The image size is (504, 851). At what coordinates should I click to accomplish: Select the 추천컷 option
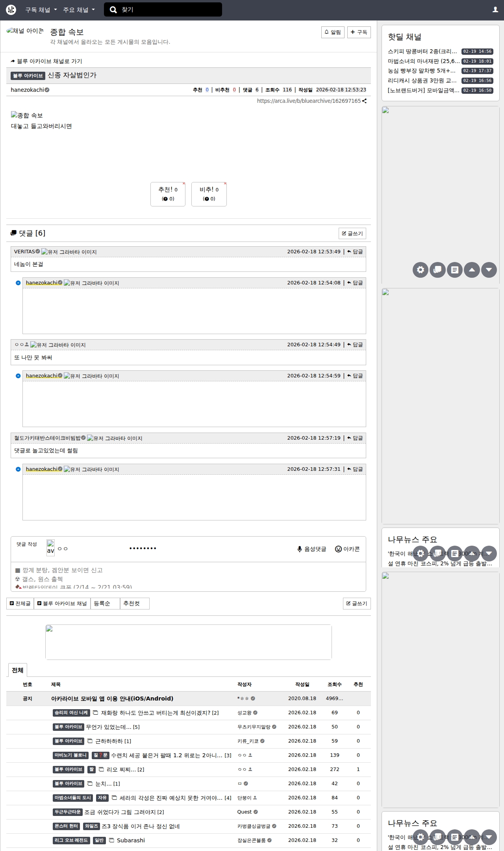pyautogui.click(x=135, y=604)
